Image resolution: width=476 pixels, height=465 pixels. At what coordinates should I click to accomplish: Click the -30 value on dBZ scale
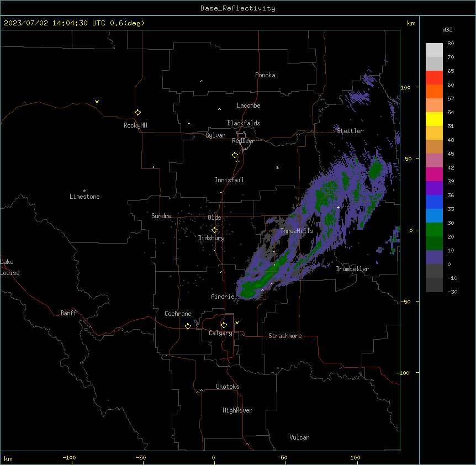(x=452, y=292)
